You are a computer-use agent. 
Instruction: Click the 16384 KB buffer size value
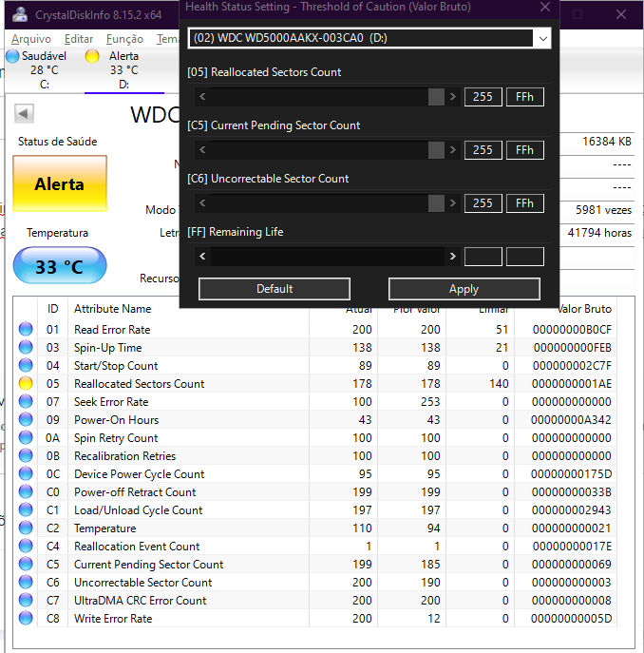click(x=607, y=142)
